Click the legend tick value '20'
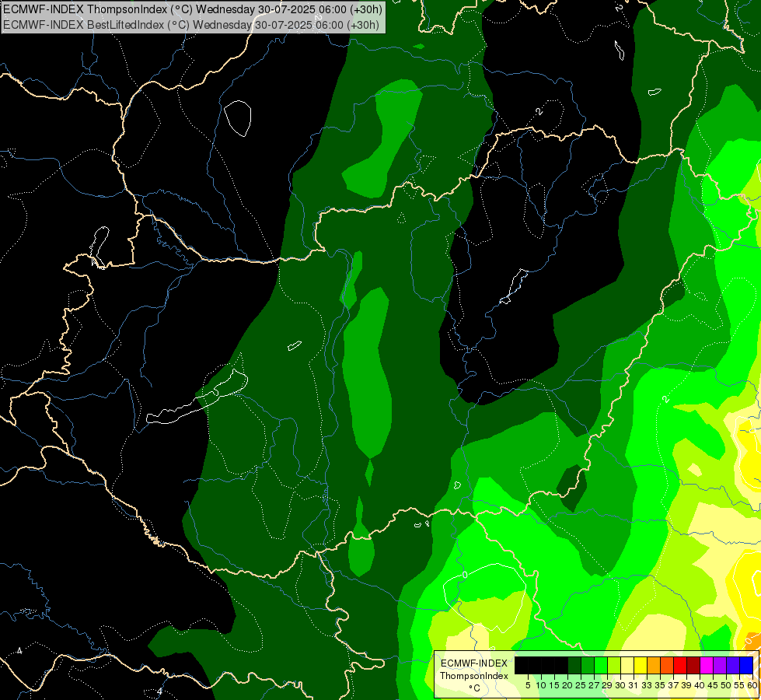 click(567, 685)
